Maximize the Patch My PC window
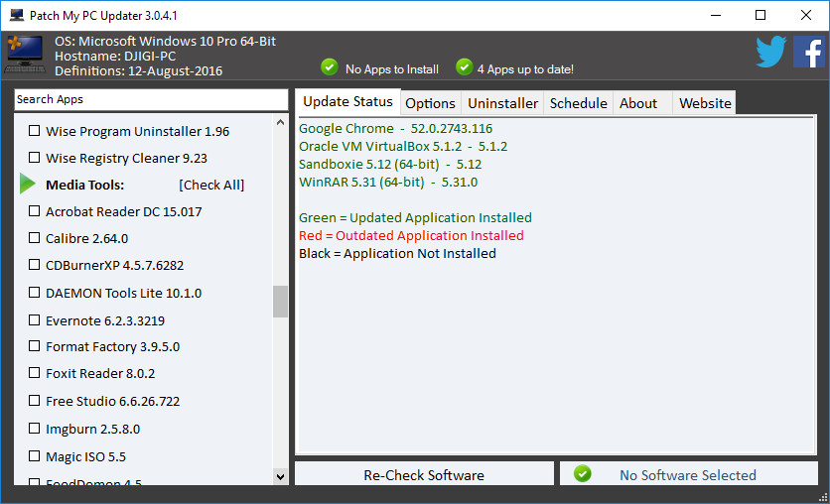This screenshot has height=504, width=830. tap(761, 15)
